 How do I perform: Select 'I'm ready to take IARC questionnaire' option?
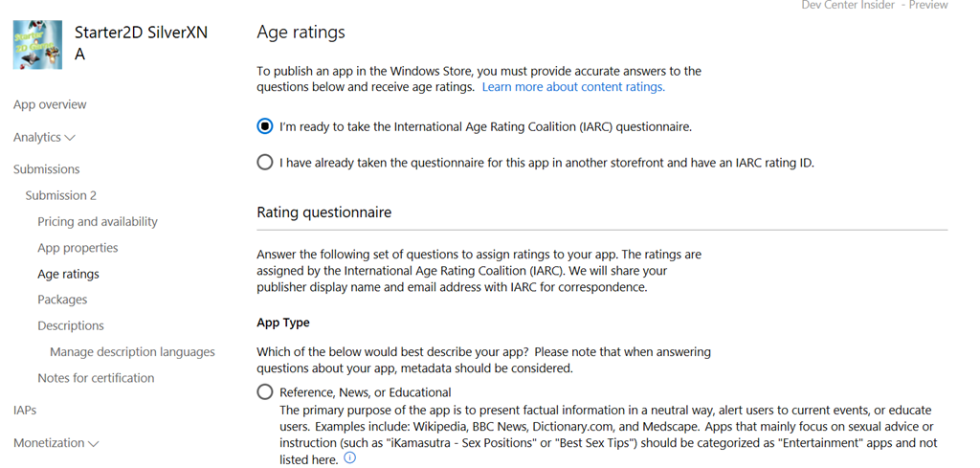click(265, 126)
